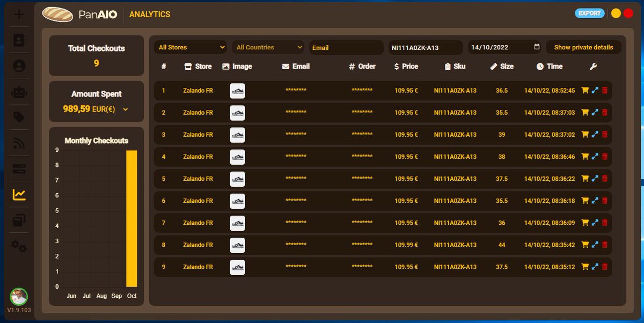644x323 pixels.
Task: Click the shoe thumbnail in row 9
Action: point(237,267)
